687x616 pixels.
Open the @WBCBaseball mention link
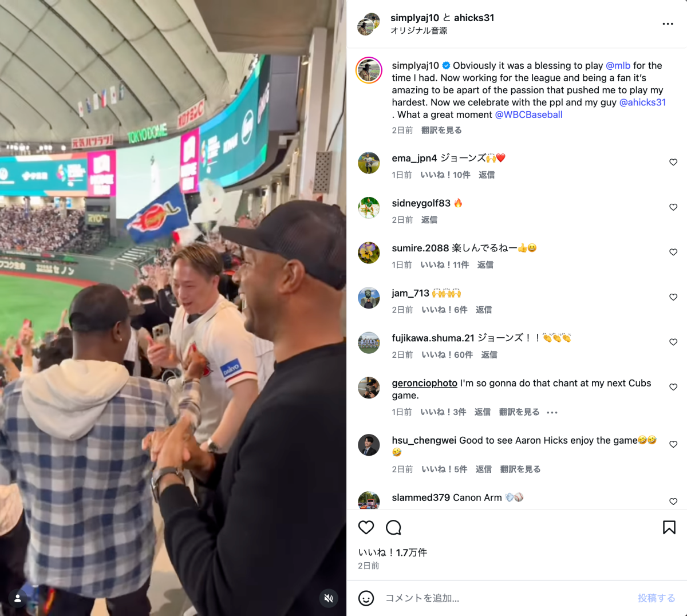[x=528, y=114]
